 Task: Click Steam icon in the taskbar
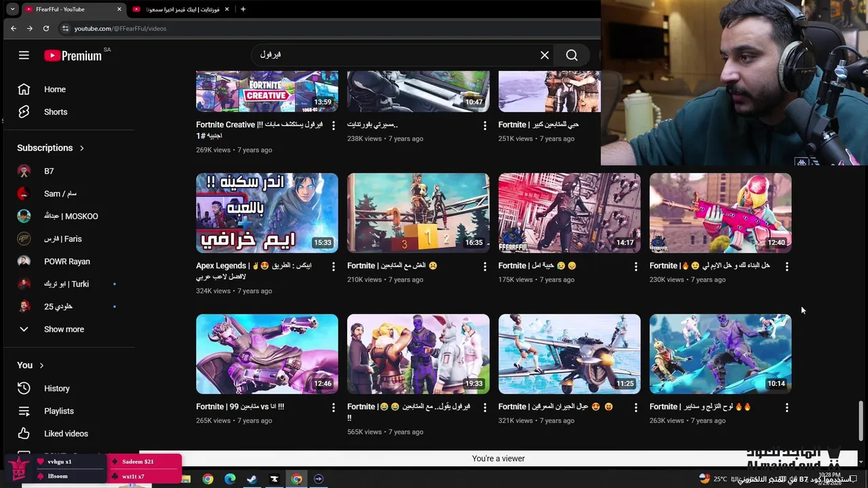[x=252, y=479]
